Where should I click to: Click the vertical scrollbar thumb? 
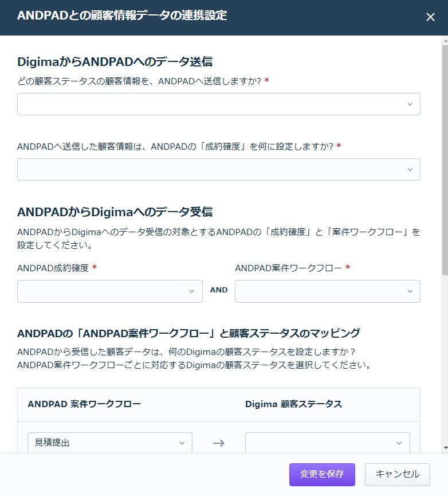click(x=445, y=160)
